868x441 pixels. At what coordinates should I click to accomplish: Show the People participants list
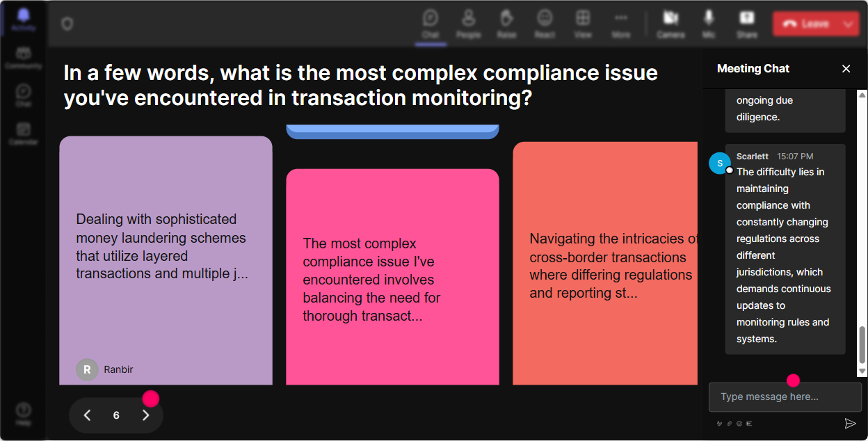(469, 24)
